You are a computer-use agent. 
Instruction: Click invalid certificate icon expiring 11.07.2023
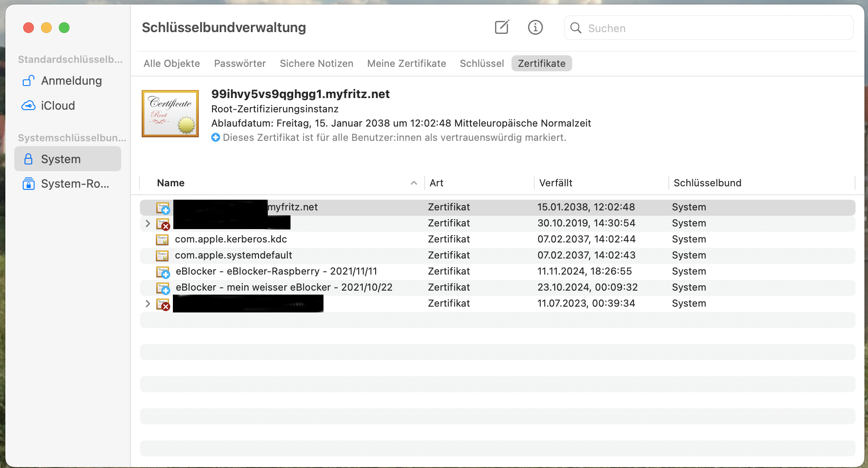coord(163,304)
